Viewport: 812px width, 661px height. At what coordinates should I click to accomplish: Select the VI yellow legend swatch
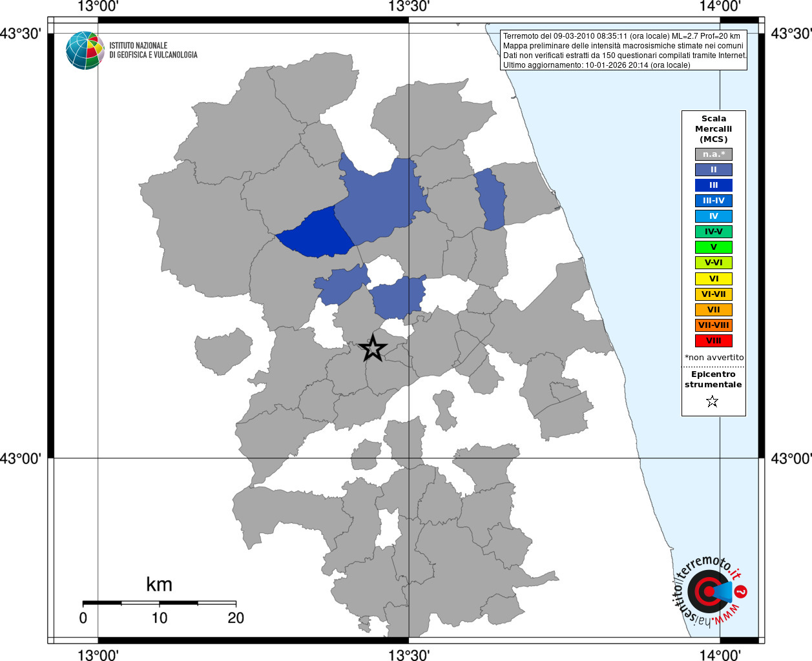[714, 279]
